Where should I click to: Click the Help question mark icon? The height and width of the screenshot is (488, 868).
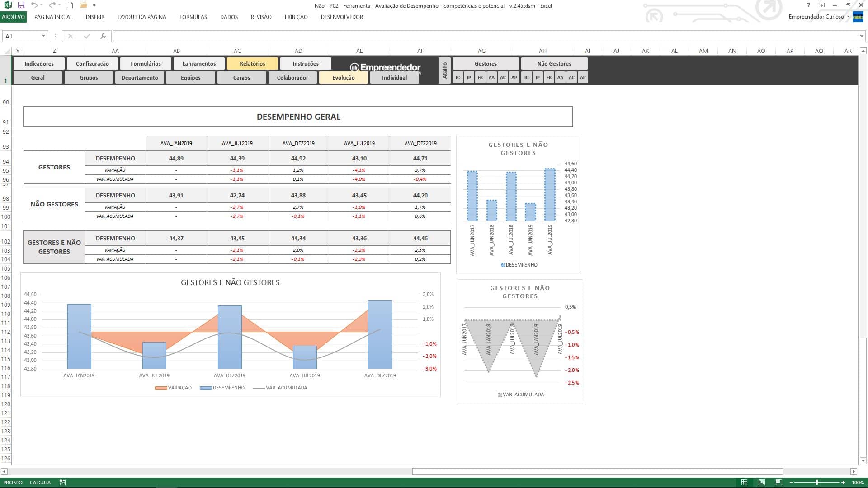(x=808, y=5)
